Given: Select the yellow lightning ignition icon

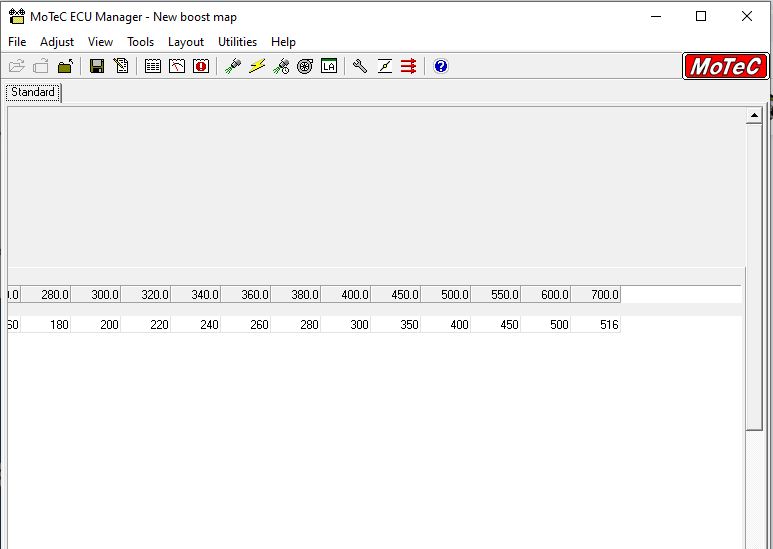Looking at the screenshot, I should pyautogui.click(x=257, y=66).
